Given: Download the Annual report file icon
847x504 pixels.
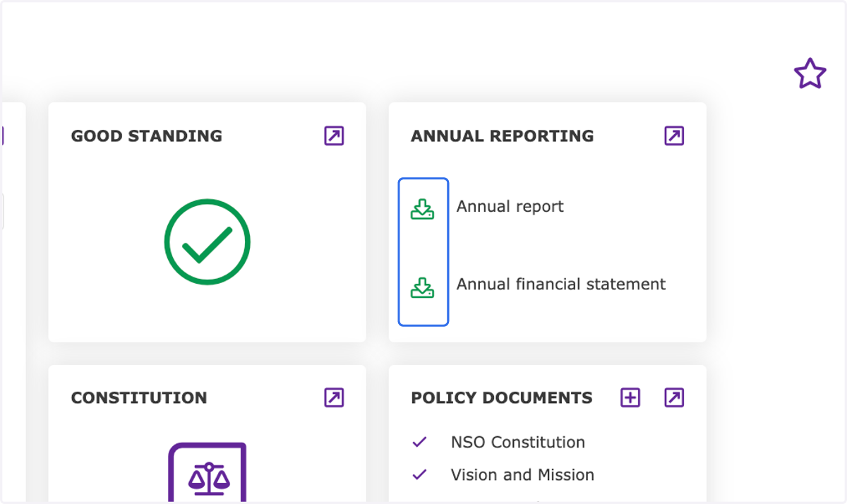Looking at the screenshot, I should tap(422, 209).
